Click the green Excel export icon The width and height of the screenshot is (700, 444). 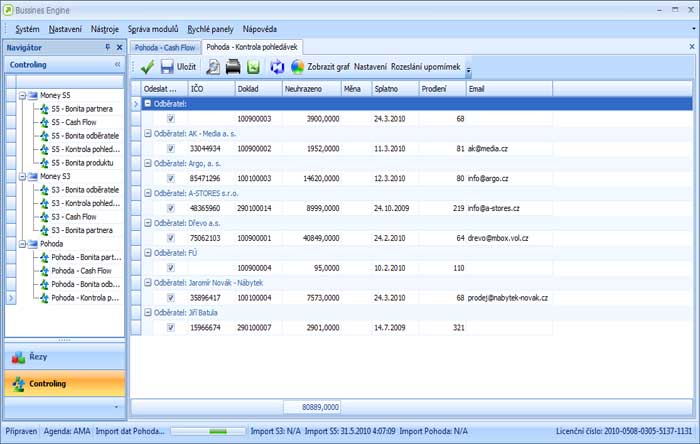point(253,67)
